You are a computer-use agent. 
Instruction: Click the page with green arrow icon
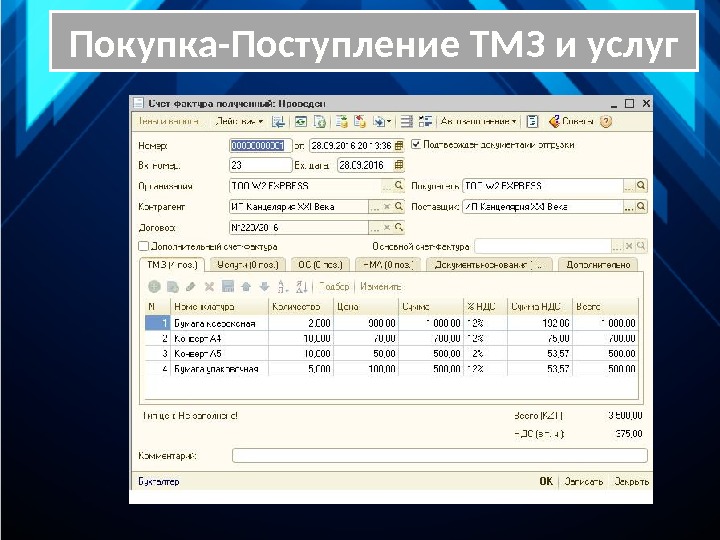[x=320, y=122]
